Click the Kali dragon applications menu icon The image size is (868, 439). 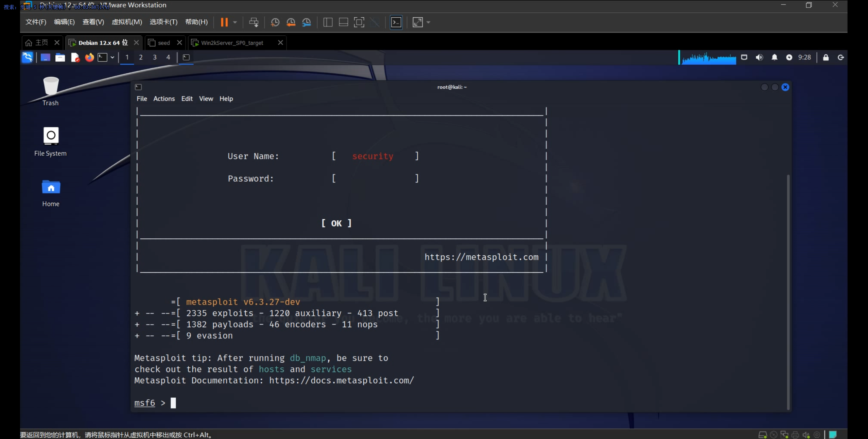point(28,57)
